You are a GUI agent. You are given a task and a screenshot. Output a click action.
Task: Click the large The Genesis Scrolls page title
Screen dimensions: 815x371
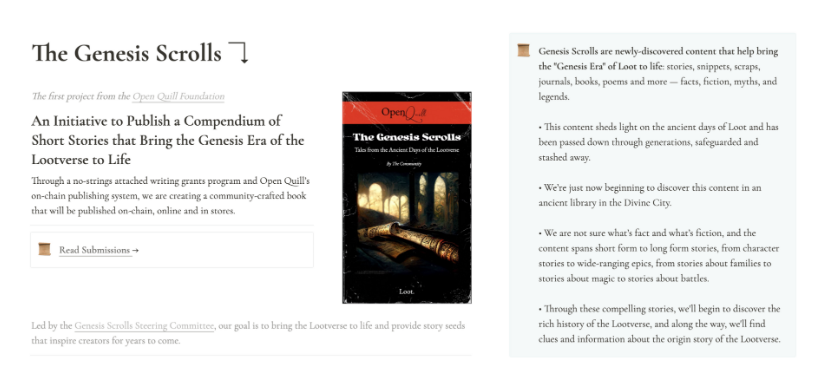pos(127,53)
